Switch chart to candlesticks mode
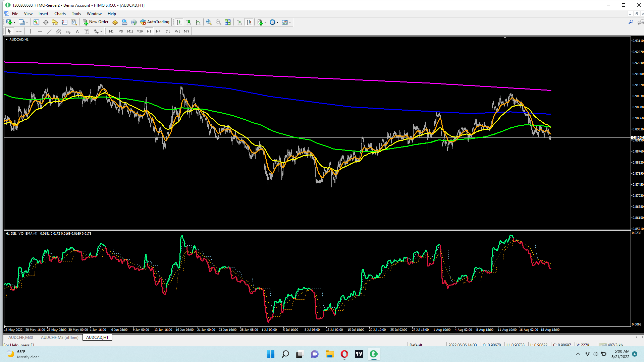This screenshot has width=644, height=362. tap(189, 22)
